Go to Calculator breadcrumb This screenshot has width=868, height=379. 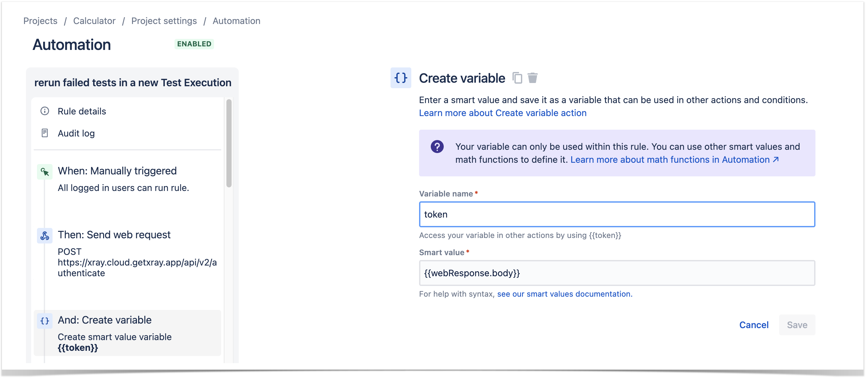tap(94, 21)
